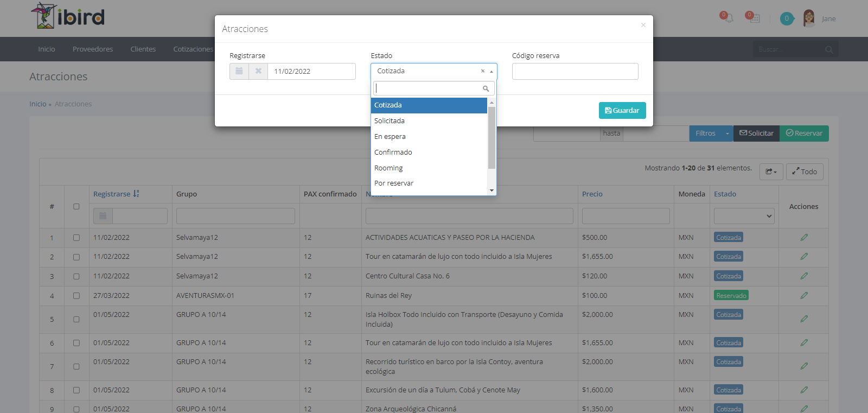Open Clientes menu
The image size is (868, 413).
tap(143, 49)
